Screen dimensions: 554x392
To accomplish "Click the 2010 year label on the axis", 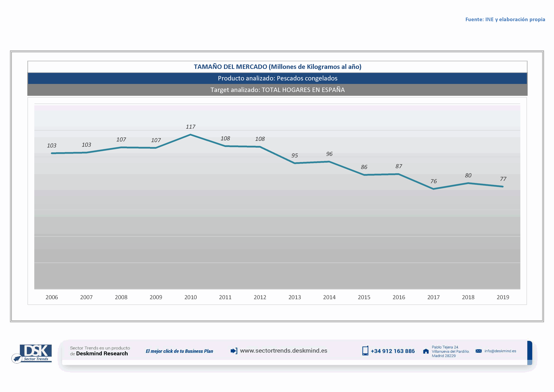I will (190, 297).
